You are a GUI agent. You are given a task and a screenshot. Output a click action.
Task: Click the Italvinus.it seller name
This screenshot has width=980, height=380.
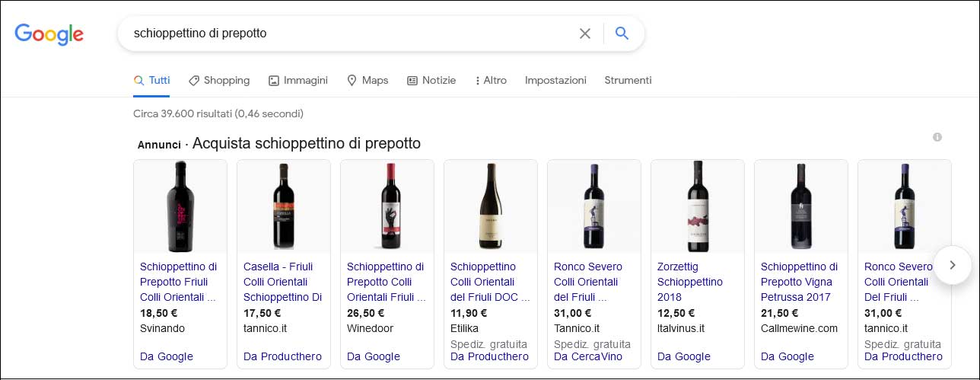pyautogui.click(x=681, y=328)
